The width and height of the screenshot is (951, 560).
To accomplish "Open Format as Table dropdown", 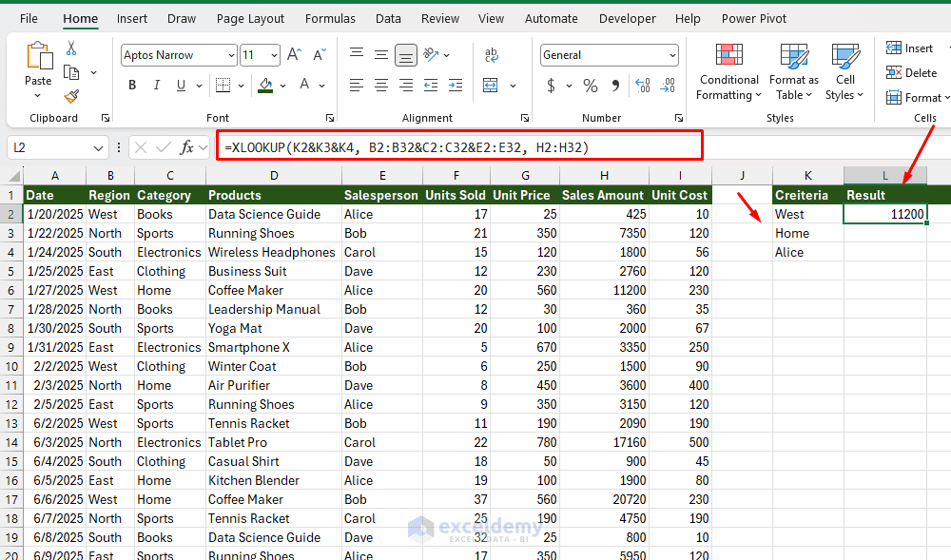I will tap(793, 72).
